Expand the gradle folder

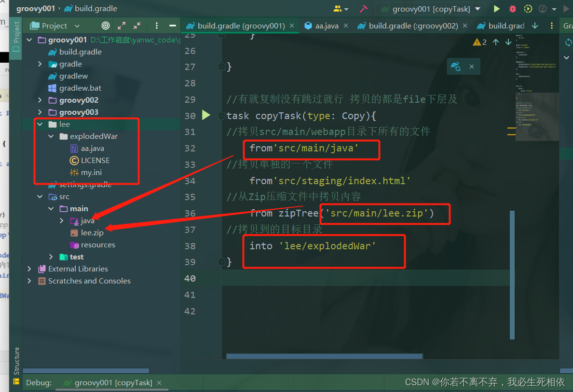[40, 64]
